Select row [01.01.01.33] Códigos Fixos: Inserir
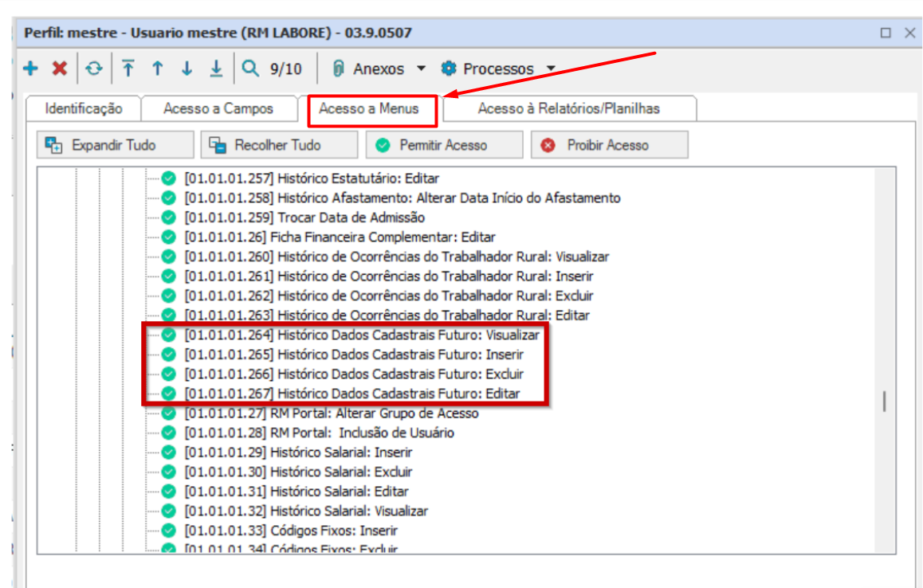 click(292, 531)
